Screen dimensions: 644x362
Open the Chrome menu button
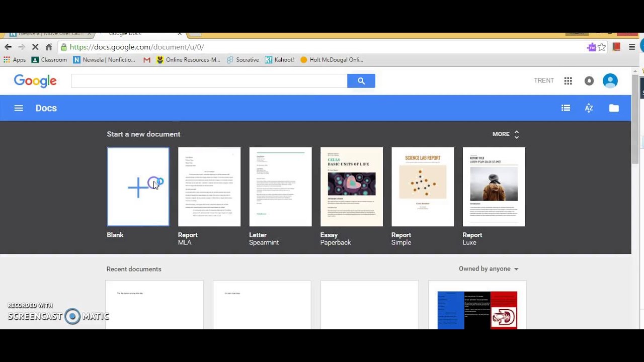click(x=632, y=47)
